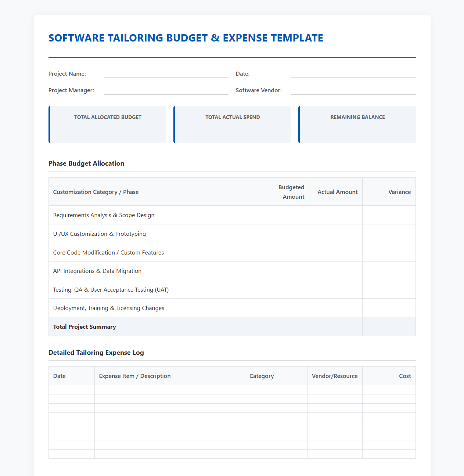Click the Project Manager input line
Screen dimensions: 464x476
pyautogui.click(x=166, y=90)
